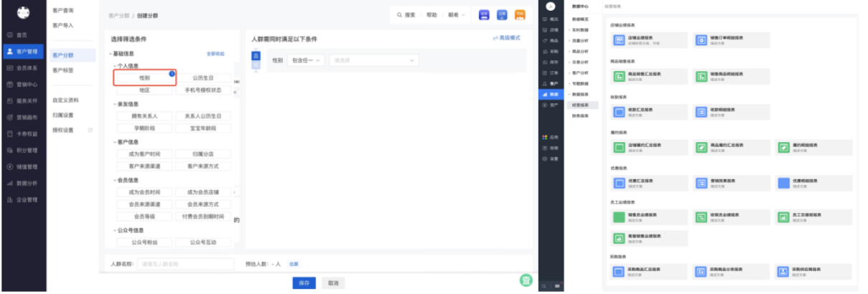The width and height of the screenshot is (868, 294).
Task: Open the 归属设置 menu item
Action: click(x=63, y=115)
